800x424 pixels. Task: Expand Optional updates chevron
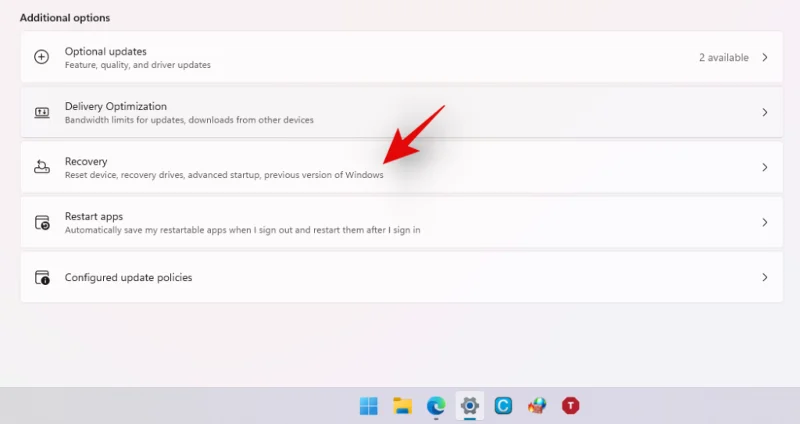click(x=765, y=57)
